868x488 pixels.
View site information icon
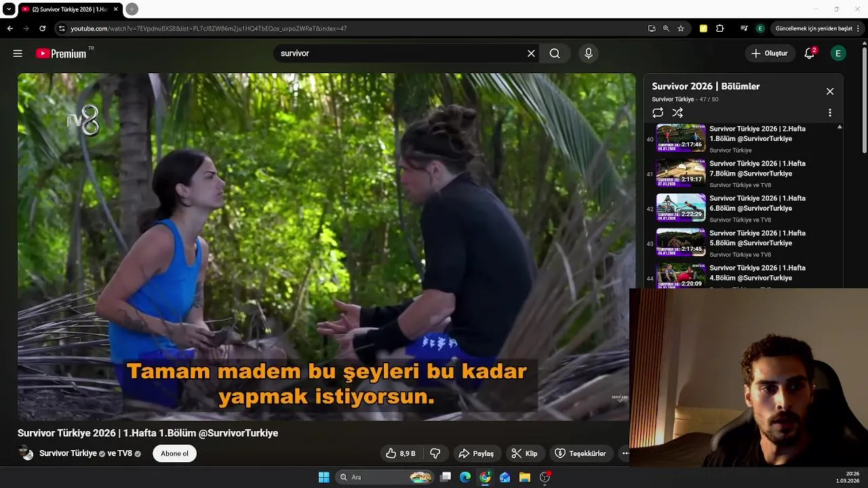[62, 28]
